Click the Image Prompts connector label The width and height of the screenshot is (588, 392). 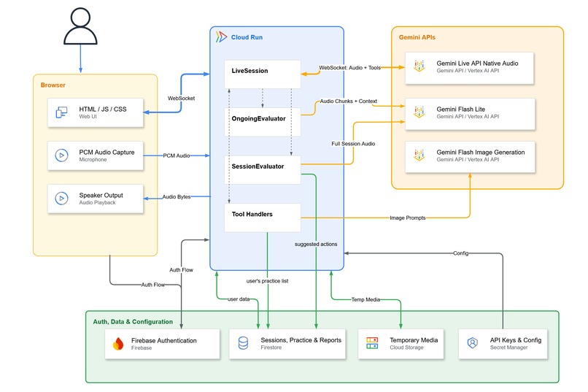[x=408, y=218]
